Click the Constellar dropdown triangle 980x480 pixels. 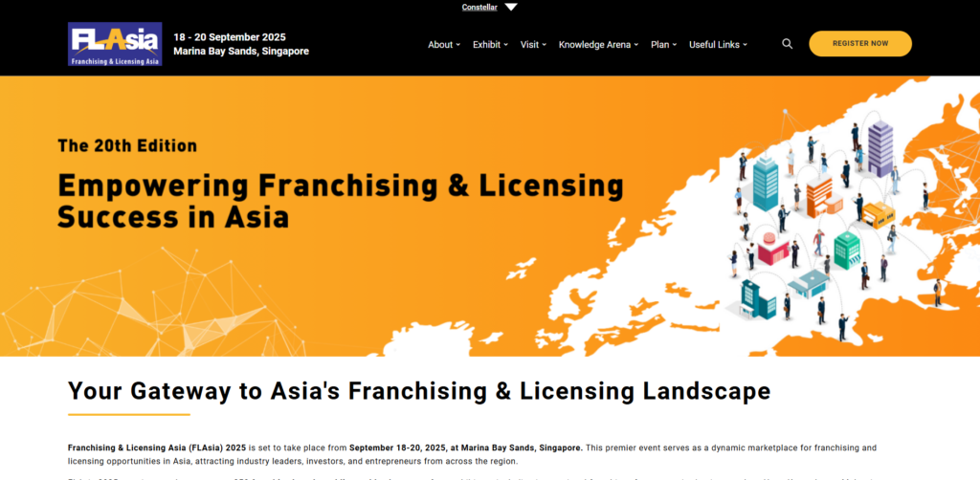(x=511, y=7)
